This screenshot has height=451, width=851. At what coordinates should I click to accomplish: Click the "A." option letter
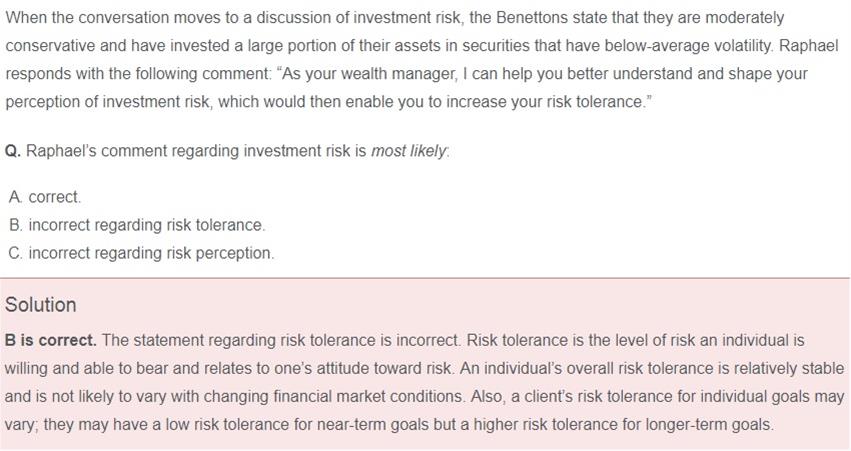[15, 197]
